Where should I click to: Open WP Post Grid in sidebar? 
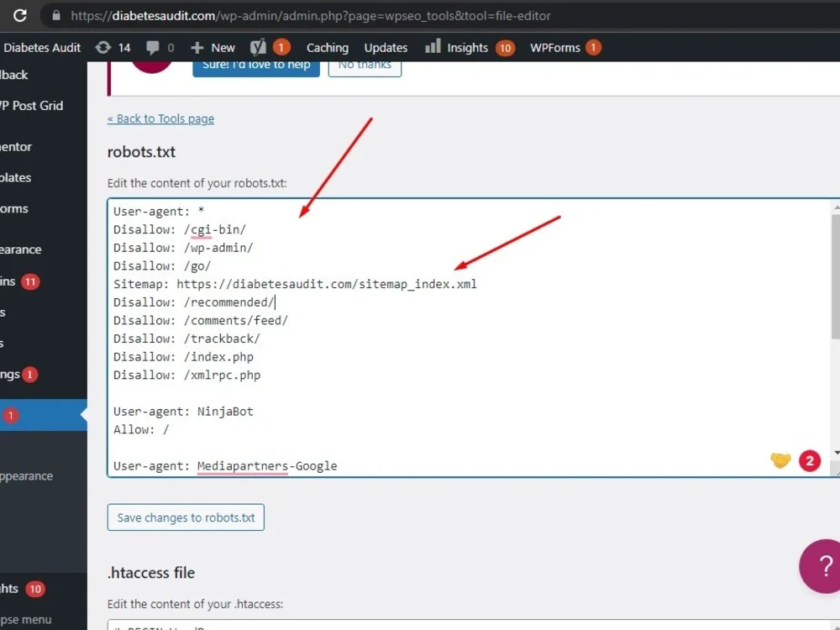[32, 106]
